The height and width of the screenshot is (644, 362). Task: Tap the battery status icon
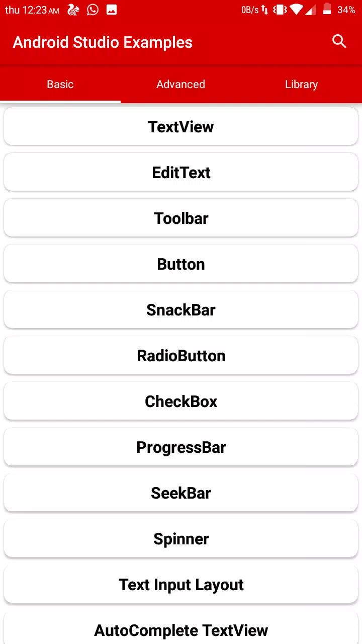327,10
